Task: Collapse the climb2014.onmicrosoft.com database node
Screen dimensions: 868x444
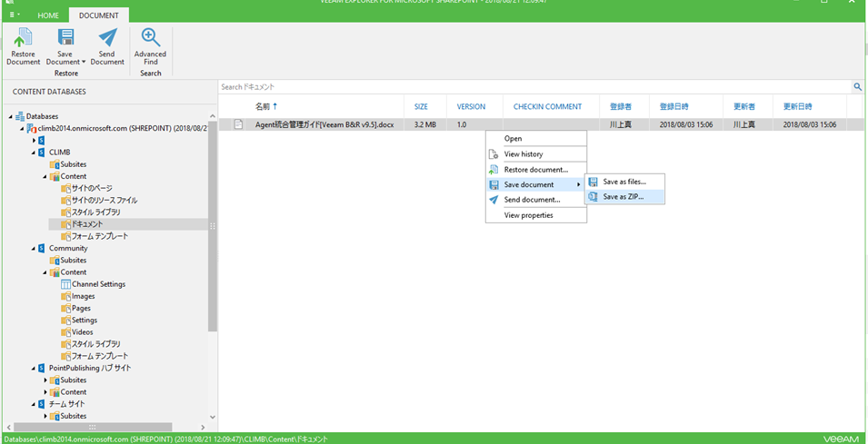Action: 22,129
